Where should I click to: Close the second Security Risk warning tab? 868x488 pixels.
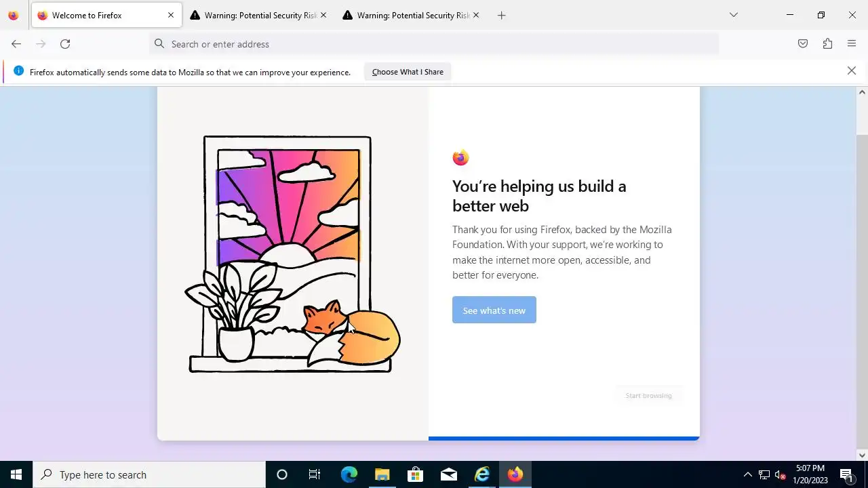coord(476,15)
